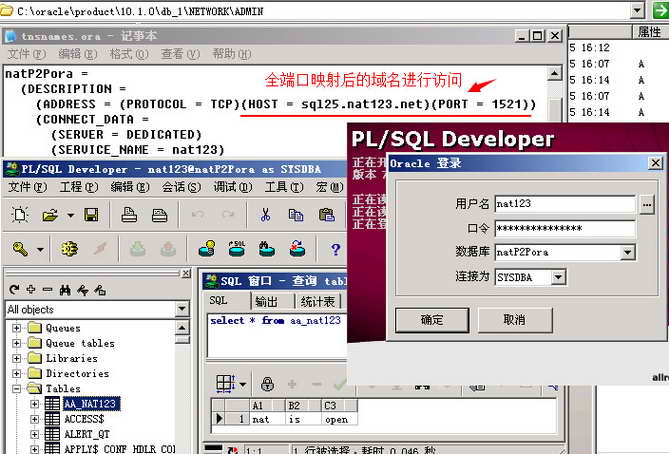Click the key Logon icon
The image size is (669, 454).
tap(20, 249)
